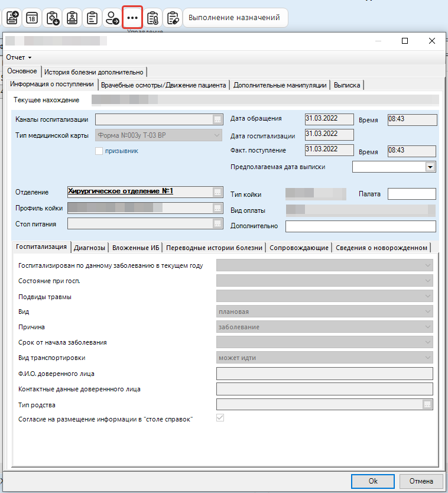Click Ф.И.О. доверенного лица field
The image size is (448, 493).
[x=324, y=374]
